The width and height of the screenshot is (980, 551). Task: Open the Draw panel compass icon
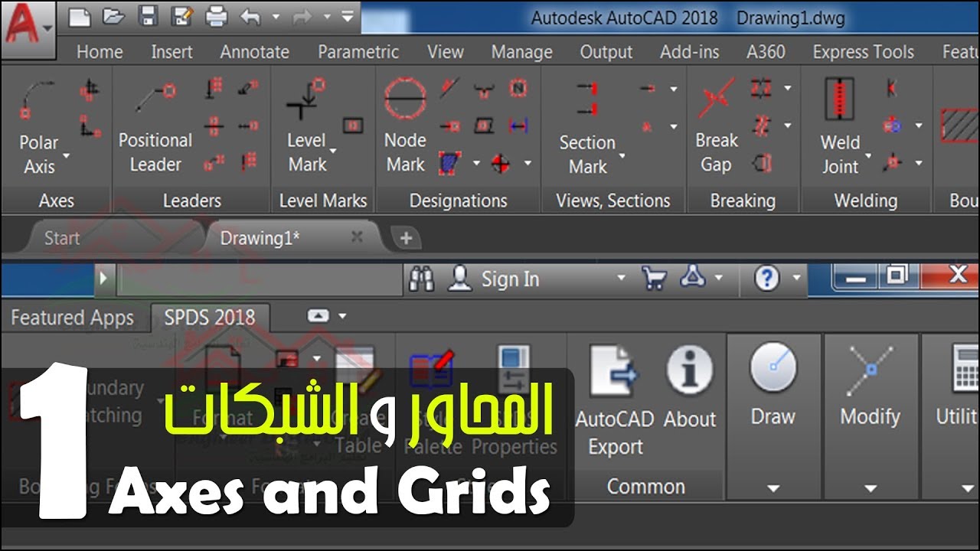coord(773,368)
